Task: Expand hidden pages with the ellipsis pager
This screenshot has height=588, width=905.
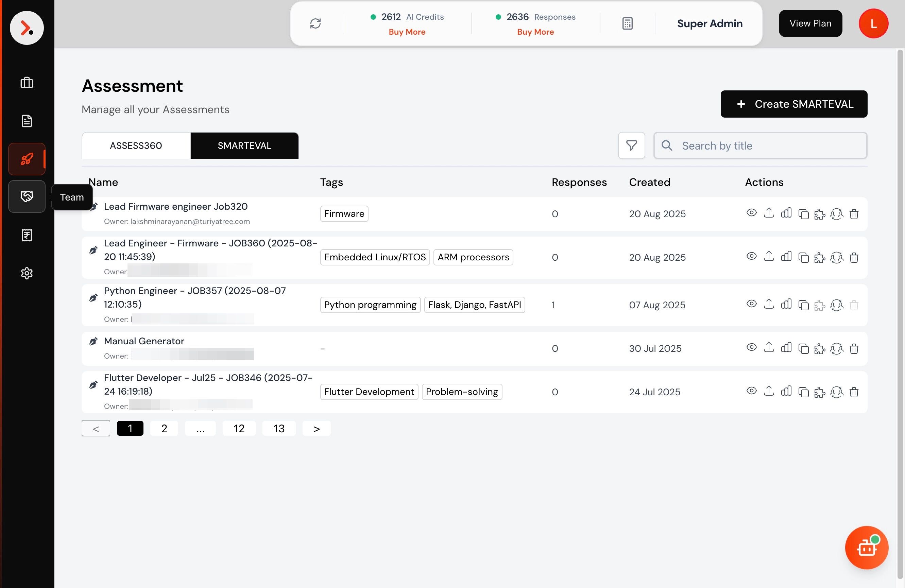Action: pyautogui.click(x=200, y=428)
